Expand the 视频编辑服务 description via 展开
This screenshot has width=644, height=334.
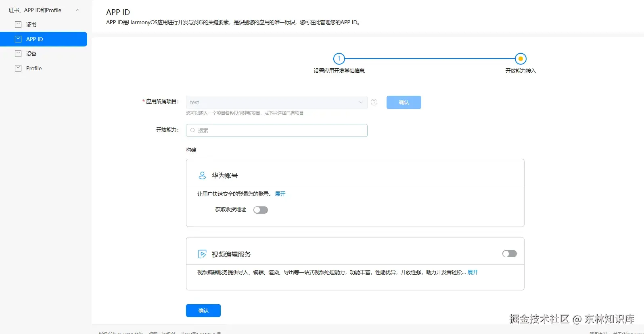pyautogui.click(x=473, y=272)
